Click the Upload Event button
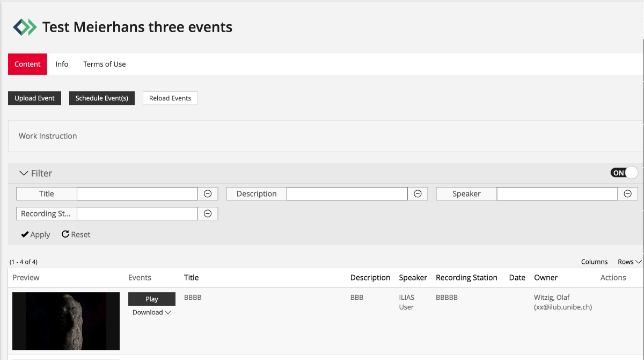Viewport: 644px width, 360px height. (x=34, y=98)
